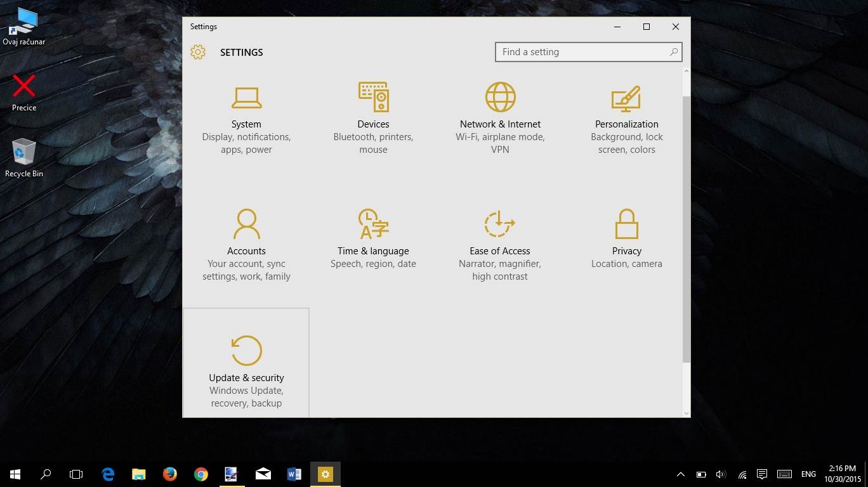Screen dimensions: 868x487
Task: Click the Find a setting search box
Action: (x=581, y=52)
